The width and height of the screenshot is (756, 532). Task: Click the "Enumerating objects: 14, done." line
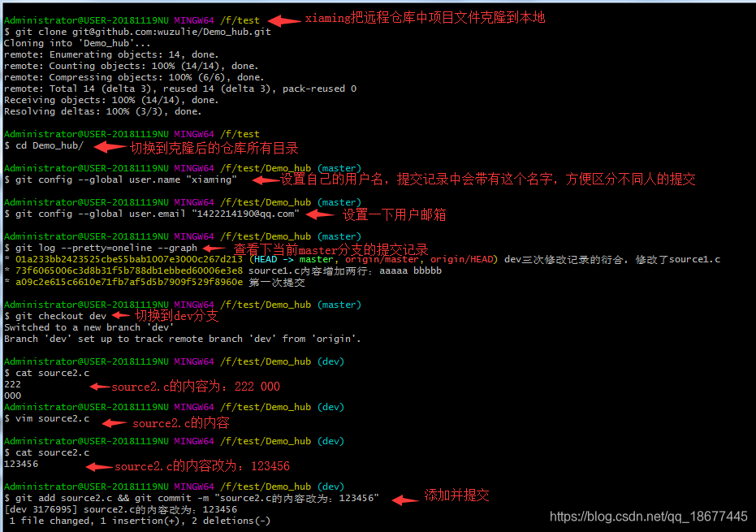(111, 54)
